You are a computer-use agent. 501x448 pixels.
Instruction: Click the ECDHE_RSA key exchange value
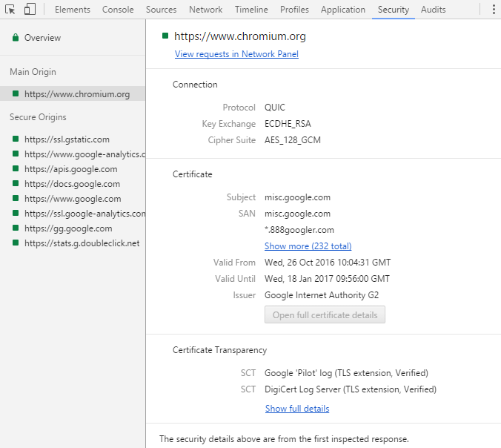(288, 124)
